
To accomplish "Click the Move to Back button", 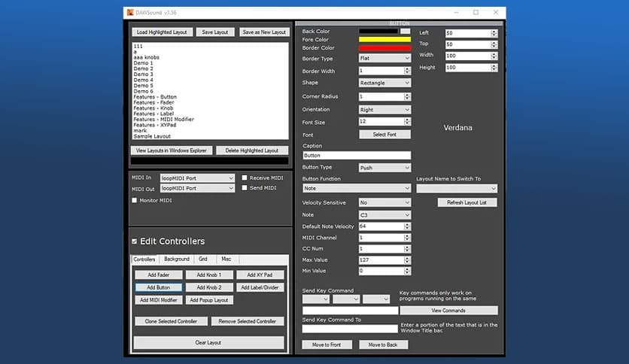I will click(383, 344).
